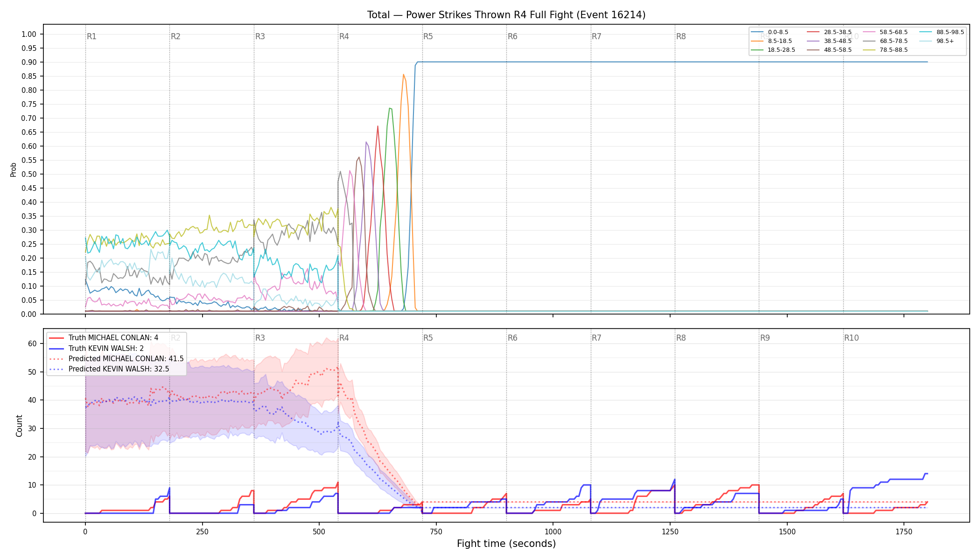
Task: Select the 88.5-98.5 legend entry
Action: 942,32
